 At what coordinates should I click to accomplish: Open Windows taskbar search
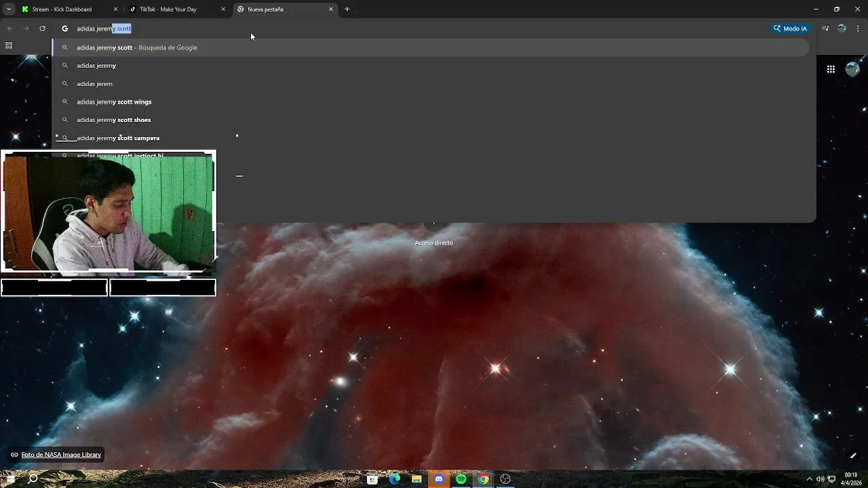[33, 479]
